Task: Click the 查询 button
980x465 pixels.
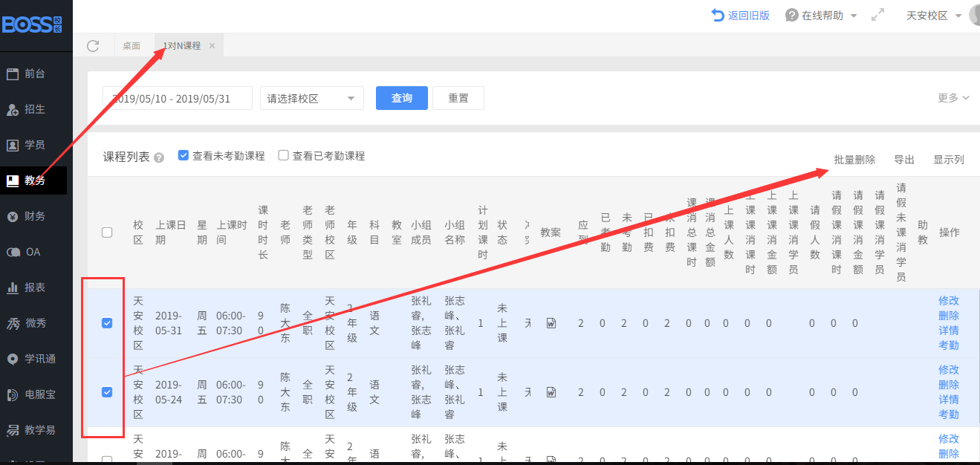Action: pyautogui.click(x=402, y=98)
